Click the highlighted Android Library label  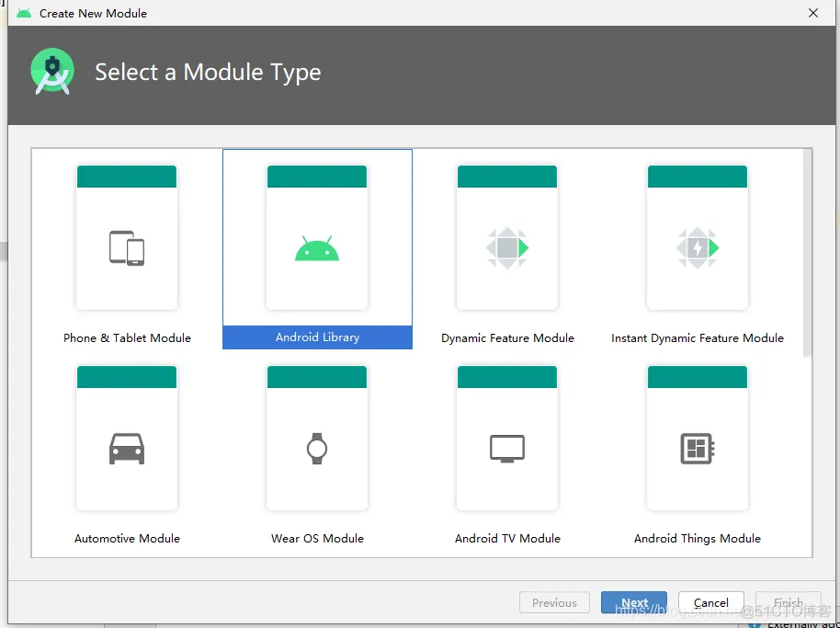(x=317, y=337)
